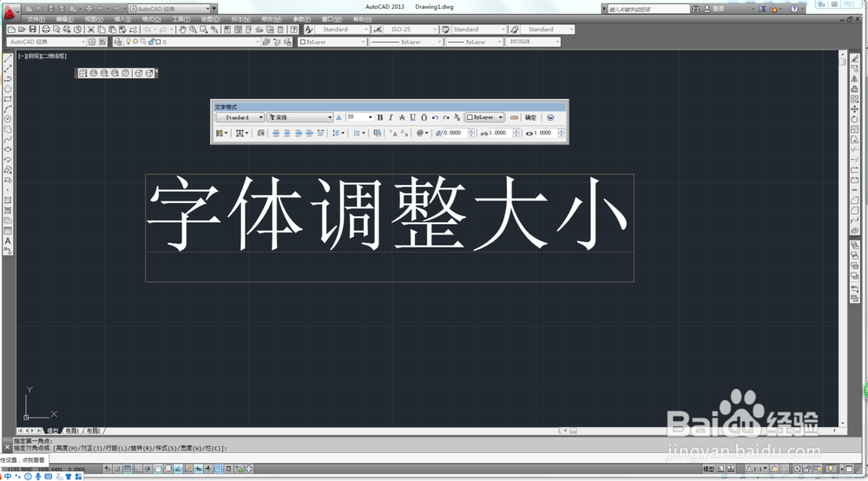Open the 插入(I) menu
The image size is (868, 481).
(122, 19)
